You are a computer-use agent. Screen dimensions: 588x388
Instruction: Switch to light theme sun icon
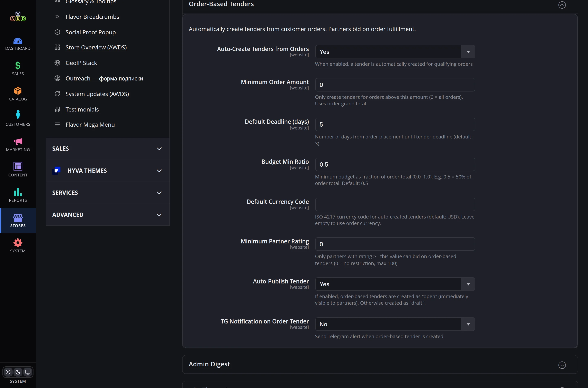point(8,372)
